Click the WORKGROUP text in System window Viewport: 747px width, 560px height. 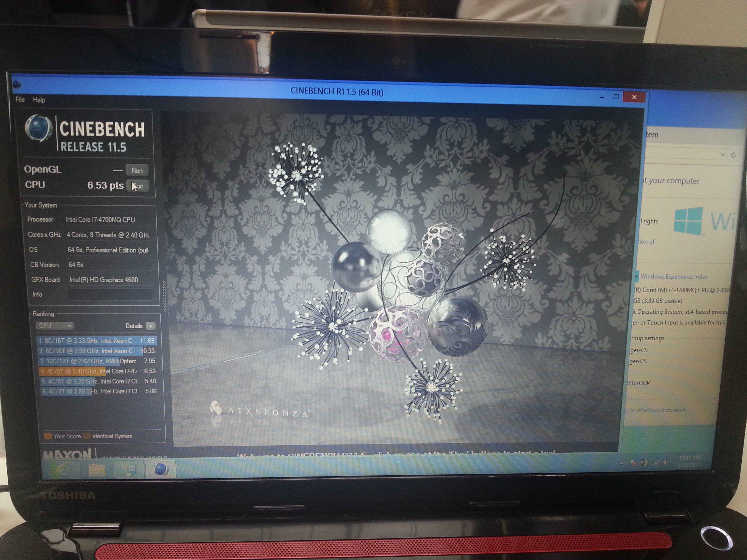pyautogui.click(x=638, y=383)
